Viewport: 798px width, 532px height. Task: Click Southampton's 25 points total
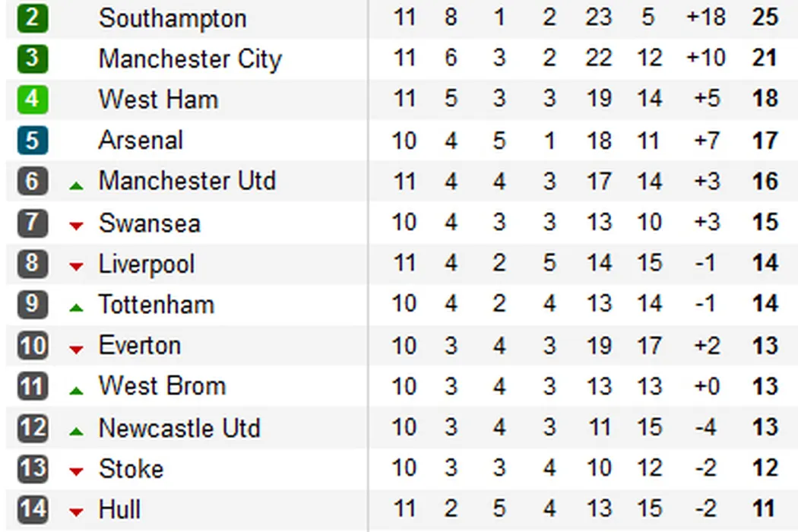pyautogui.click(x=765, y=17)
